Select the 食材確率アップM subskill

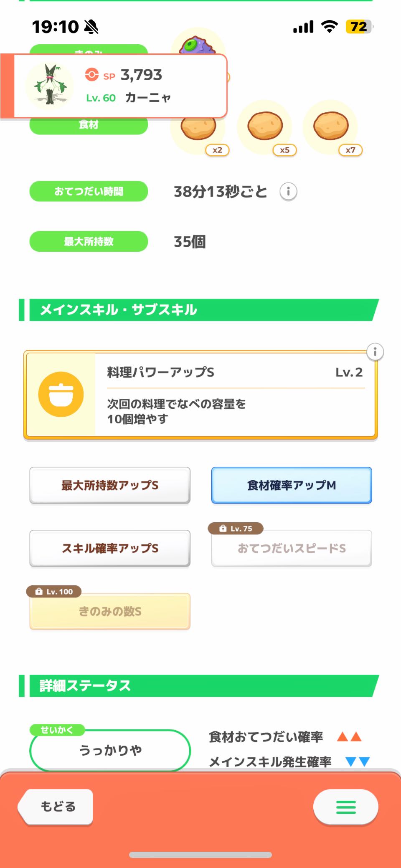coord(292,485)
